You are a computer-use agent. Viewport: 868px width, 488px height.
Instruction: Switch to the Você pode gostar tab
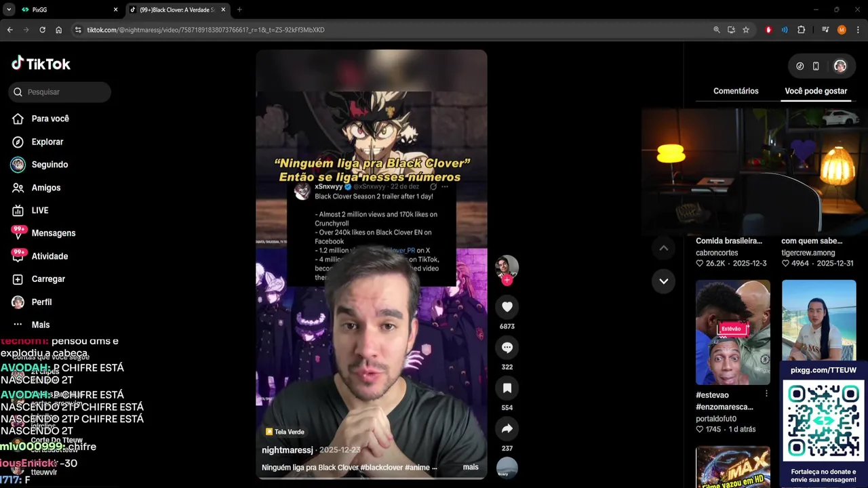click(x=816, y=91)
